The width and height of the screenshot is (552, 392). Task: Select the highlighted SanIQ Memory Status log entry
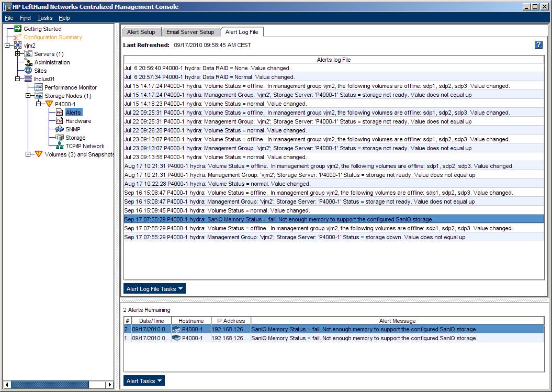(x=334, y=219)
